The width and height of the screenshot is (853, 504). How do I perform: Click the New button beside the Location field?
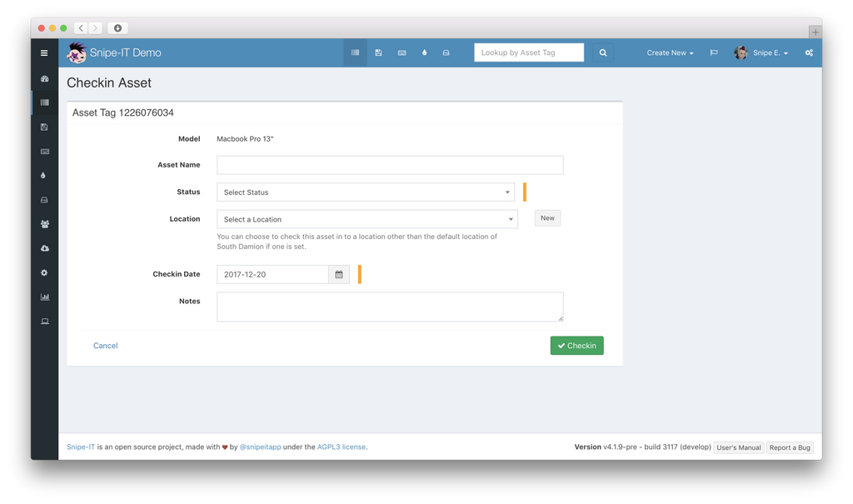(x=547, y=217)
